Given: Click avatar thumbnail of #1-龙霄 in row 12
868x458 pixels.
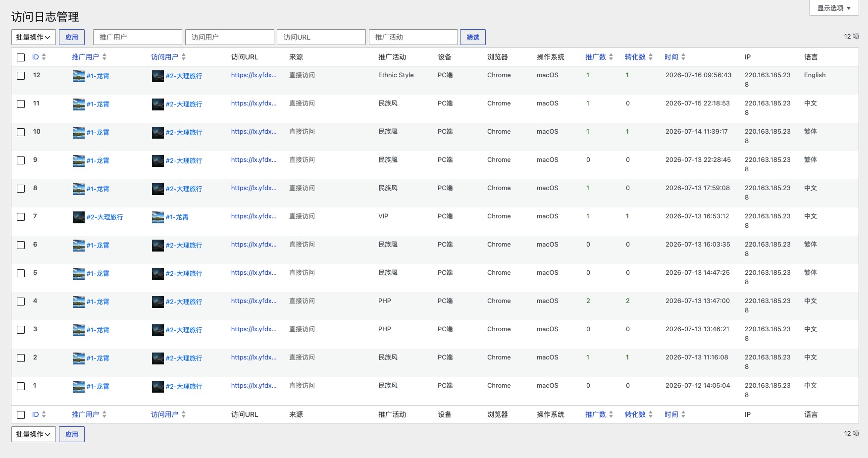Looking at the screenshot, I should coord(79,76).
